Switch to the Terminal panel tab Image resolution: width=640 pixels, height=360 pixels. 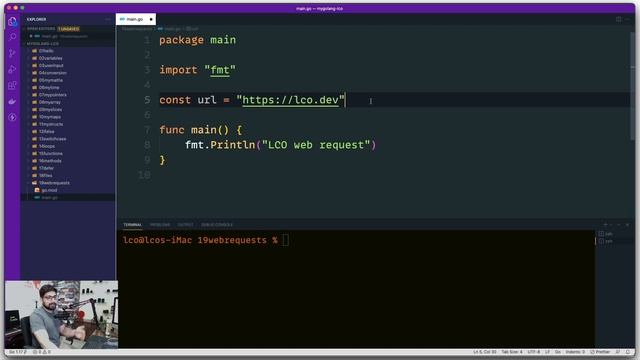click(133, 225)
